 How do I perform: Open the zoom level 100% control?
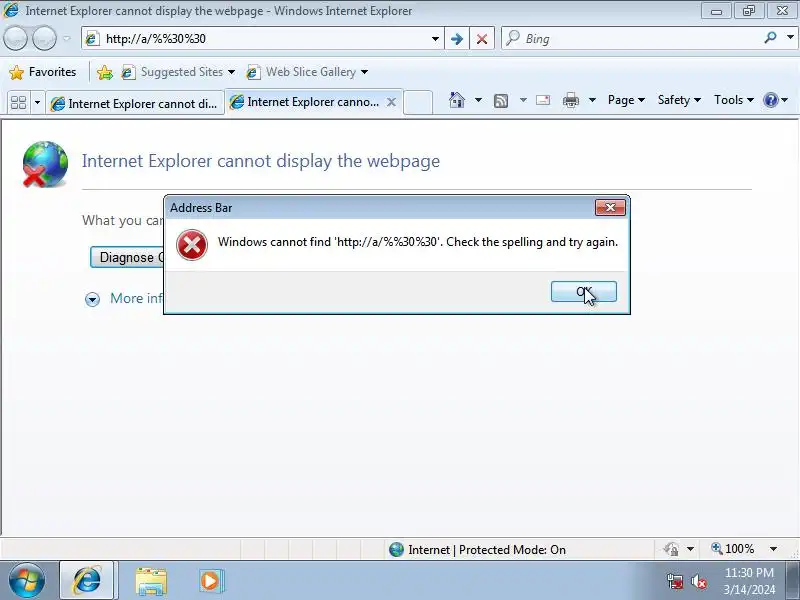coord(734,549)
